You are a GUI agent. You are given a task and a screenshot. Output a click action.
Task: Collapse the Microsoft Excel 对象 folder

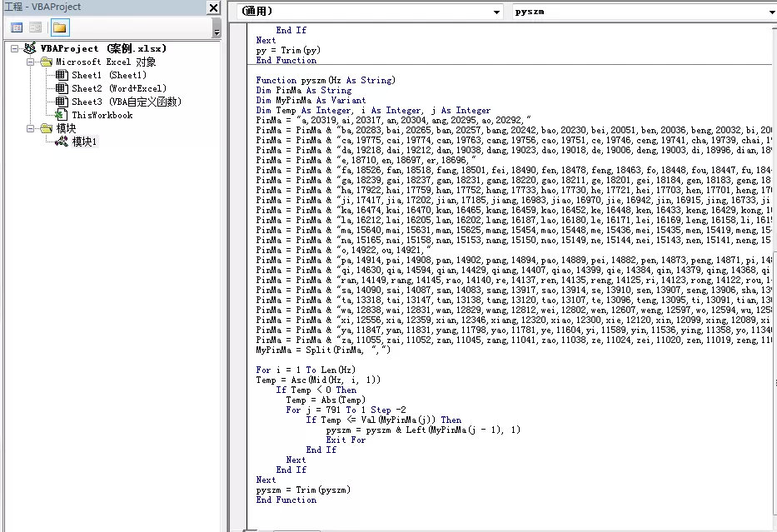point(31,62)
